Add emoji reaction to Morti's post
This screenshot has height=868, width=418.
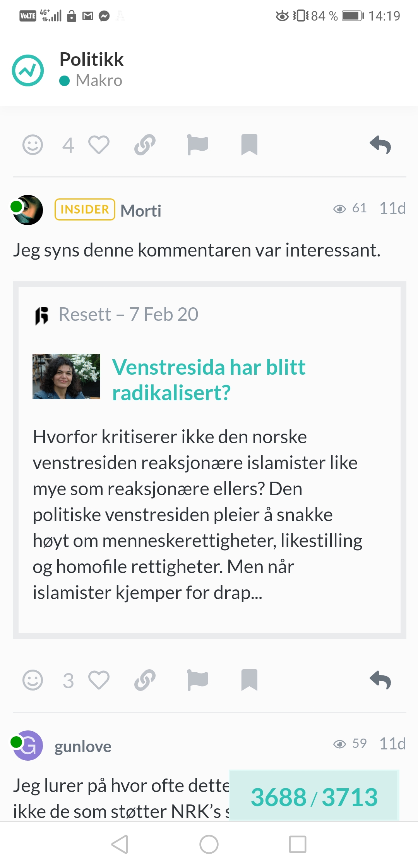pos(33,680)
